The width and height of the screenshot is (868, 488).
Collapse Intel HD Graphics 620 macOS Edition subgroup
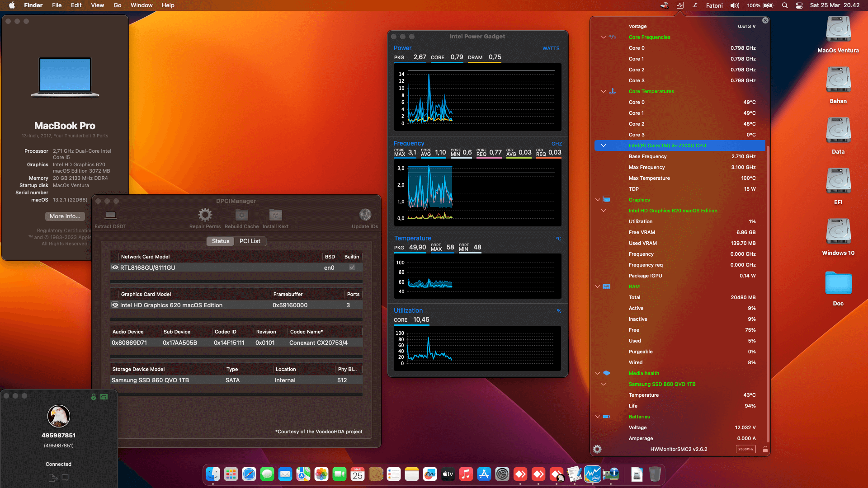pyautogui.click(x=603, y=211)
